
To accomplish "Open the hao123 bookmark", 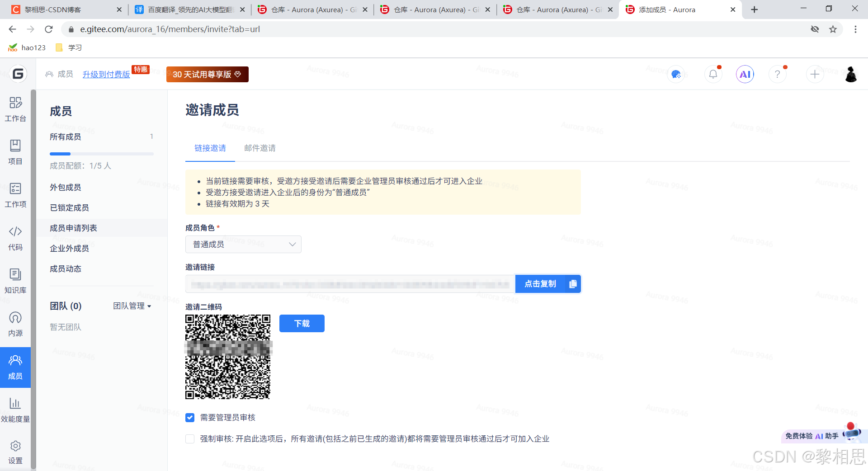I will 27,47.
